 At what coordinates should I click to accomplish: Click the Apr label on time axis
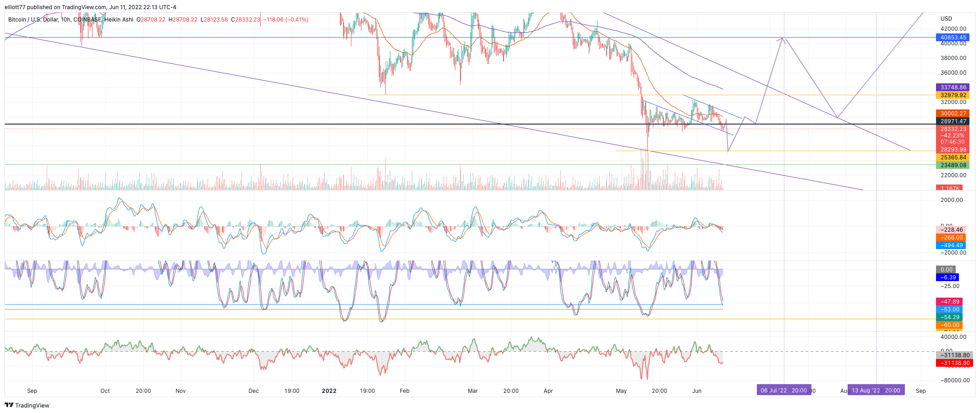548,391
